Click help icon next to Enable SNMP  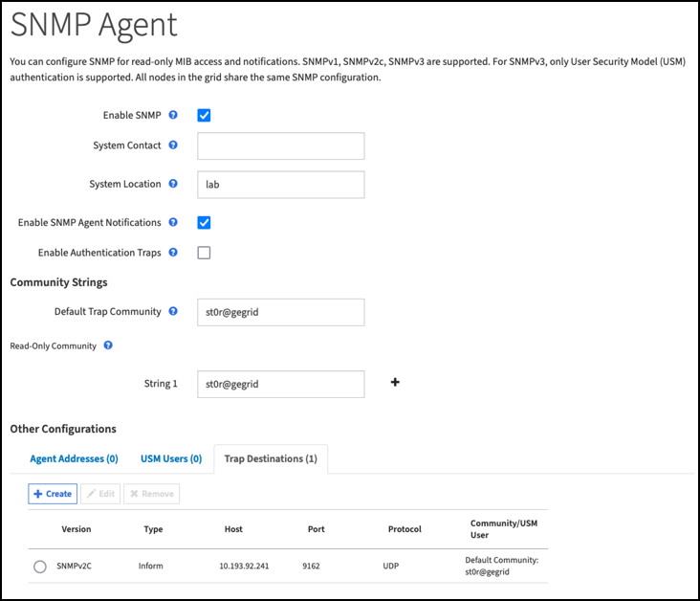pos(173,115)
